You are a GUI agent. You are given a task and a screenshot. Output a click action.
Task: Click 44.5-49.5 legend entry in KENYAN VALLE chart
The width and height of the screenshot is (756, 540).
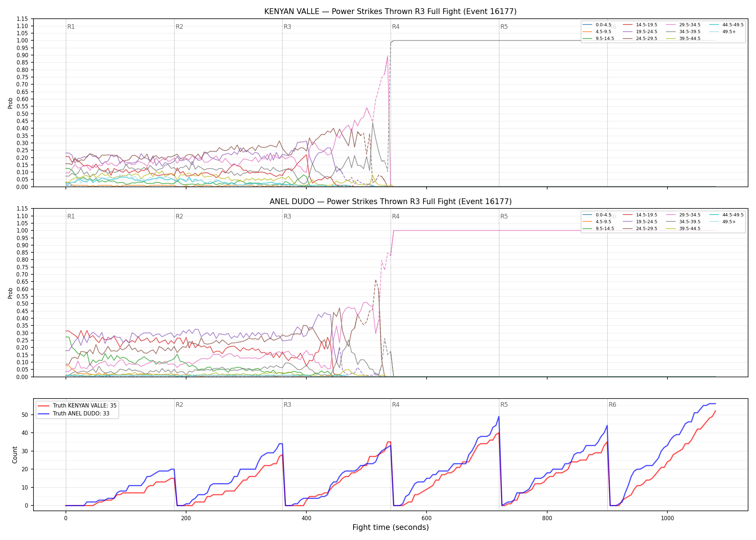click(x=726, y=25)
